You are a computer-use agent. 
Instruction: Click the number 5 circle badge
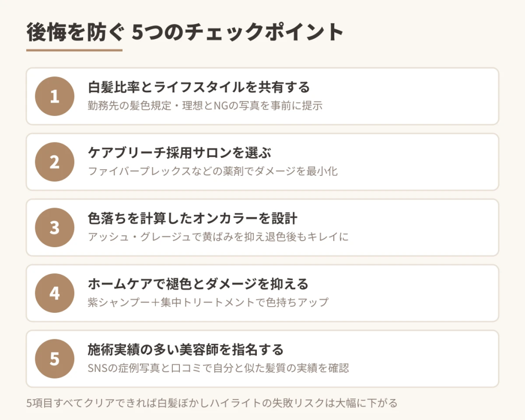click(54, 359)
